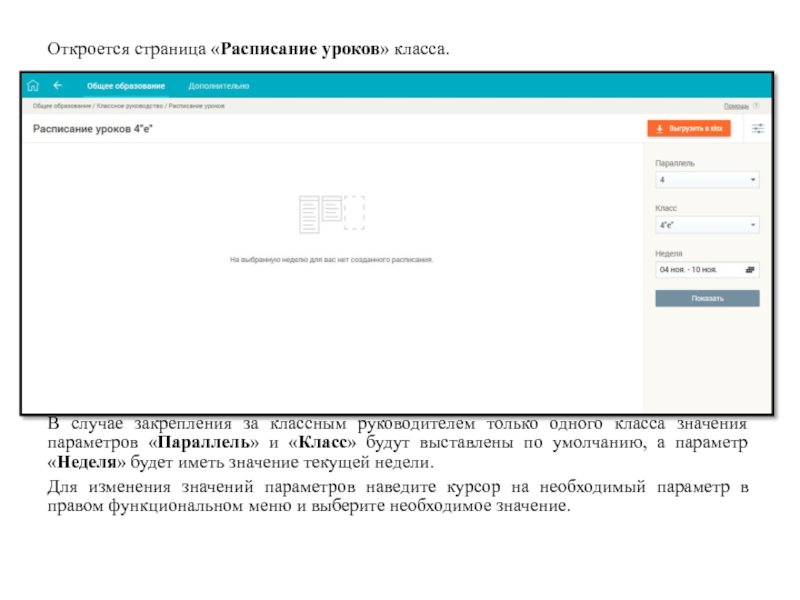800x600 pixels.
Task: Navigate to Классное руководство breadcrumb
Action: click(x=130, y=105)
